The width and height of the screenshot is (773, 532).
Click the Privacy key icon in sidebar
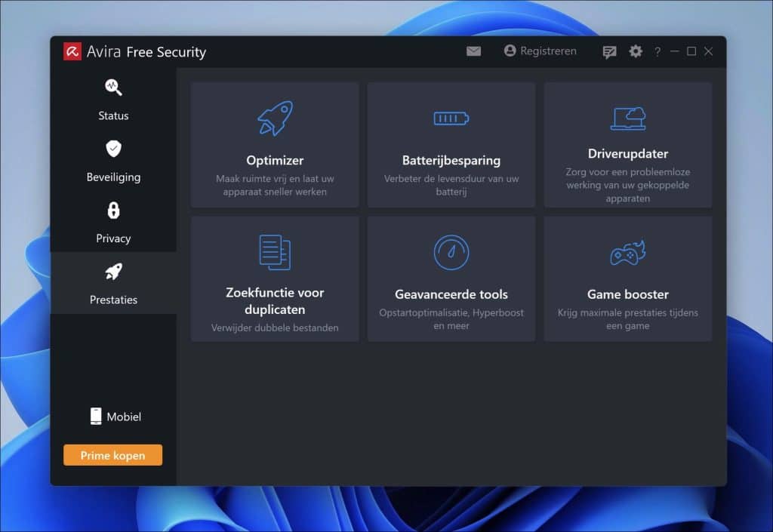[112, 209]
